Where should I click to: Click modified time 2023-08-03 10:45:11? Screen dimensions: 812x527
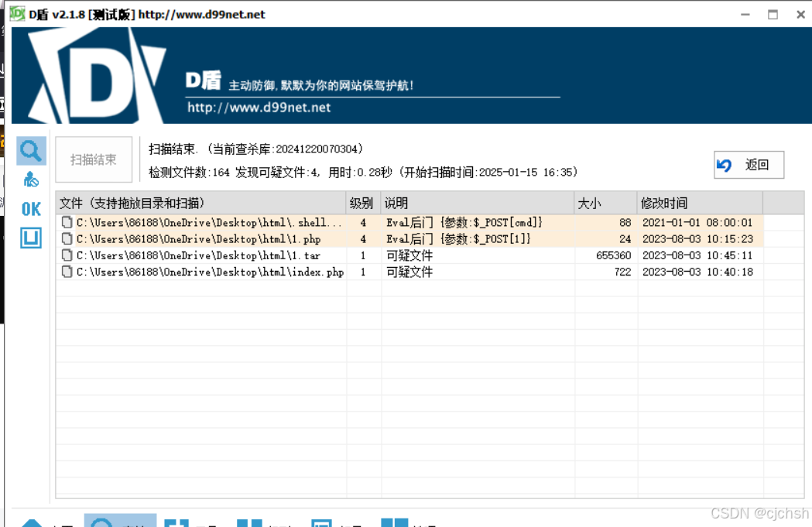[697, 255]
